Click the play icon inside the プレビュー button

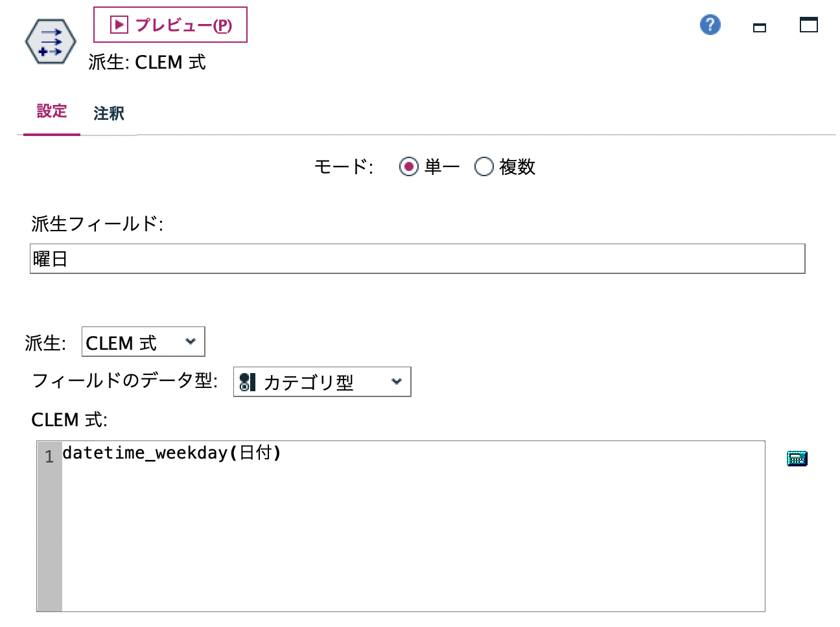click(118, 24)
